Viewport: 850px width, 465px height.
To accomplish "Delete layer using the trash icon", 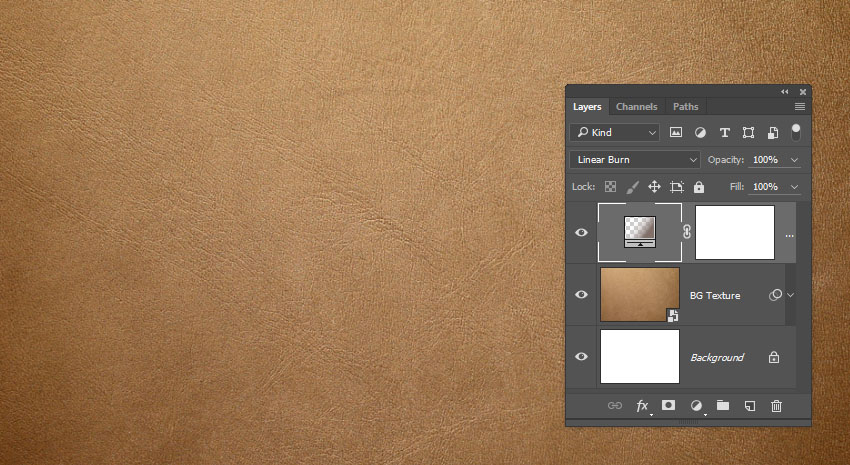I will tap(776, 406).
